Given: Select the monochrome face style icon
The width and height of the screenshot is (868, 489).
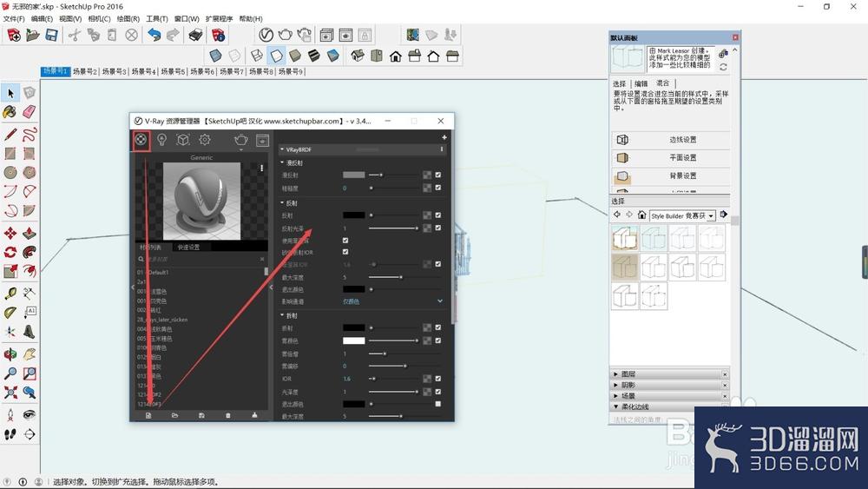Looking at the screenshot, I should 332,56.
